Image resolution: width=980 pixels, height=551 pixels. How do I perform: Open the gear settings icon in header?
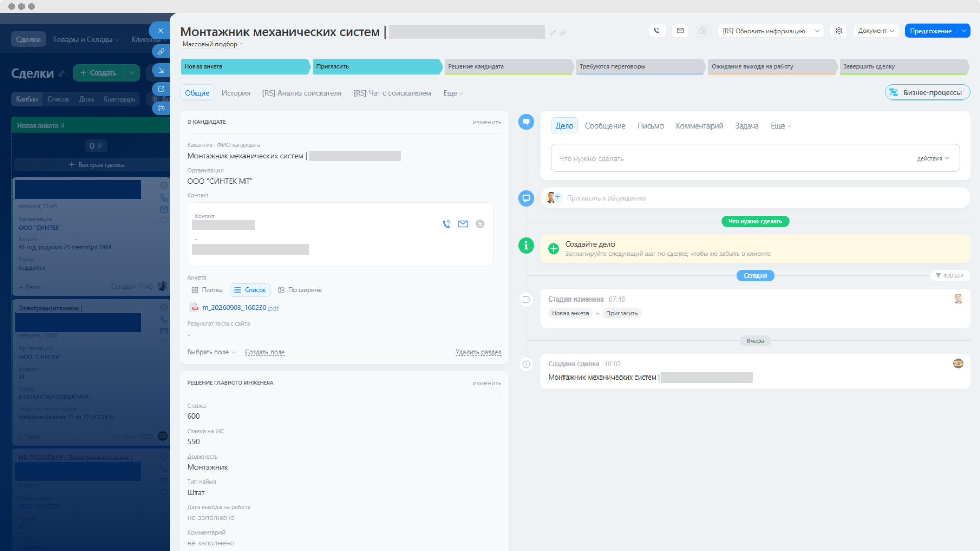click(839, 31)
